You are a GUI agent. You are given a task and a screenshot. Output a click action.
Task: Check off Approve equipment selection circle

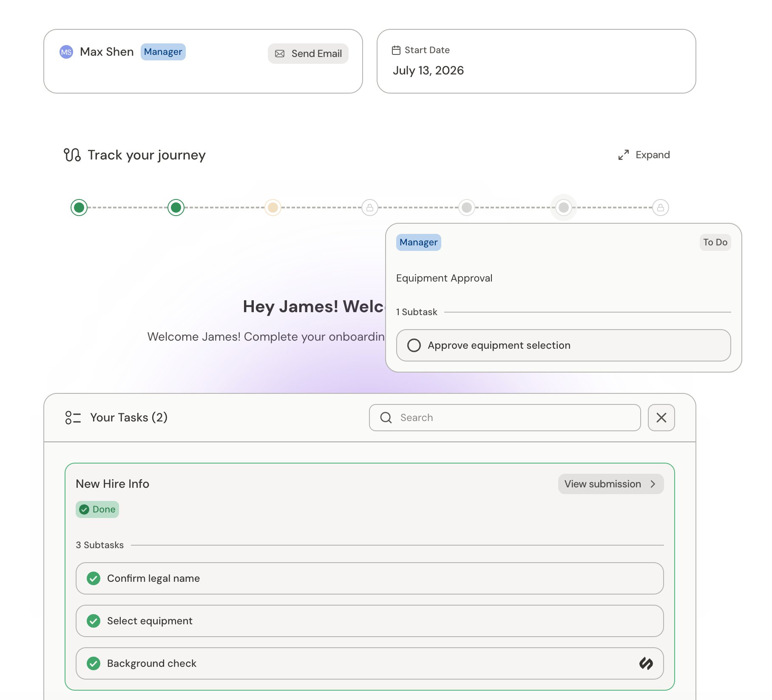[x=414, y=345]
